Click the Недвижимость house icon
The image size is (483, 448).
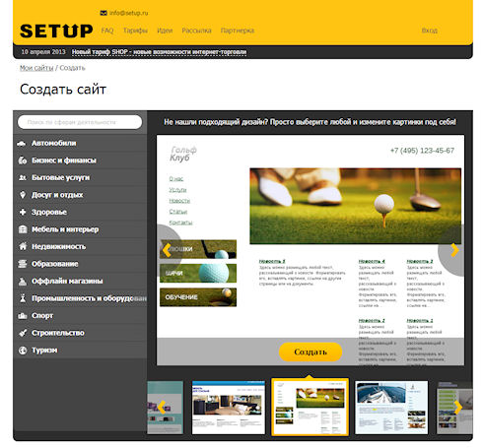(x=23, y=246)
